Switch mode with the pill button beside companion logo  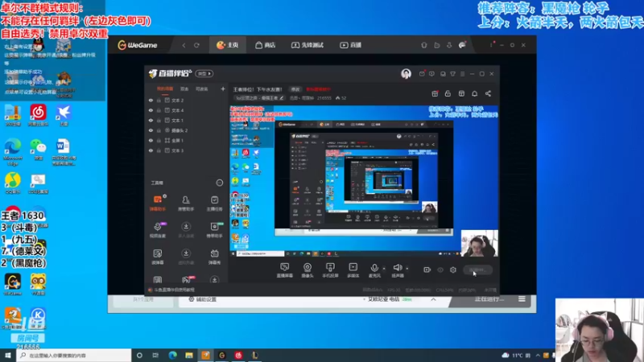click(x=204, y=74)
